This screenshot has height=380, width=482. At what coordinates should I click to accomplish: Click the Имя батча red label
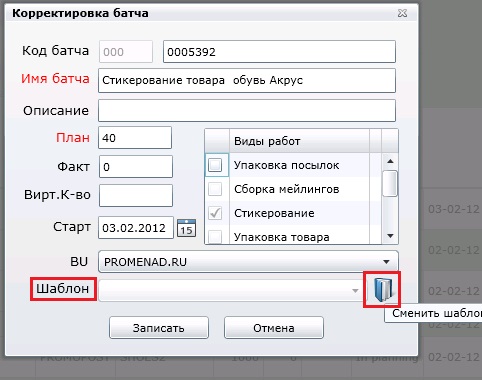[55, 79]
